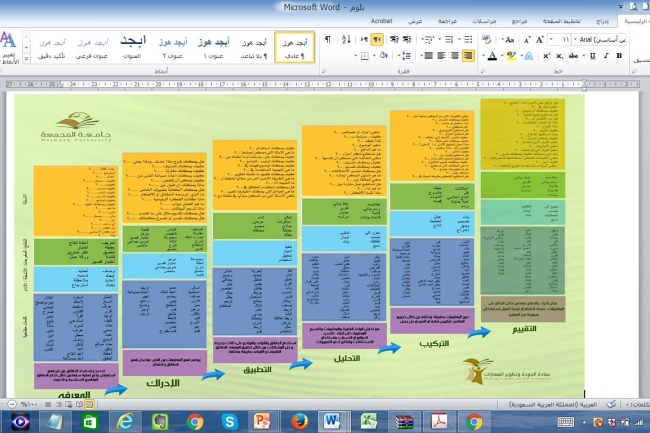This screenshot has height=433, width=650.
Task: Insert a numbered list
Action: pos(449,39)
